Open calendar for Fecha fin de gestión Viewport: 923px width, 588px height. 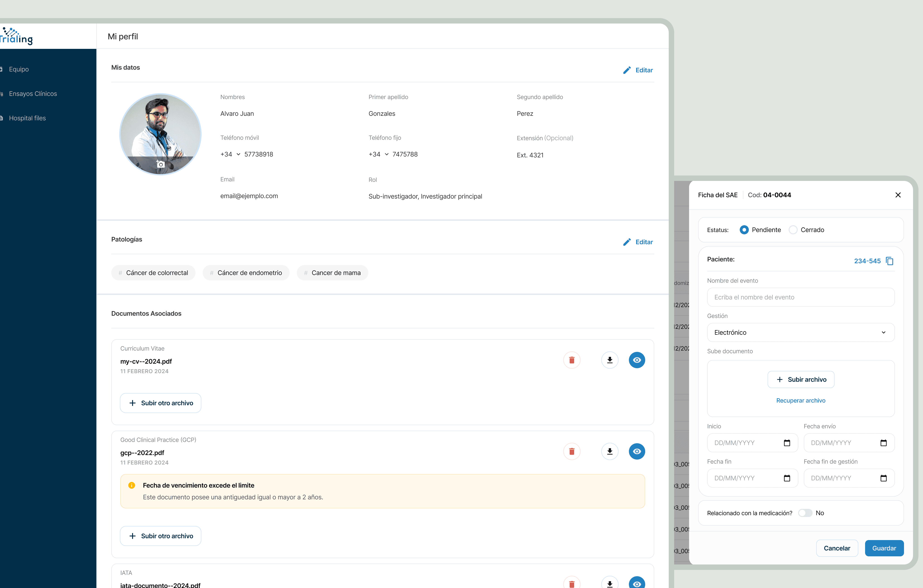(883, 478)
